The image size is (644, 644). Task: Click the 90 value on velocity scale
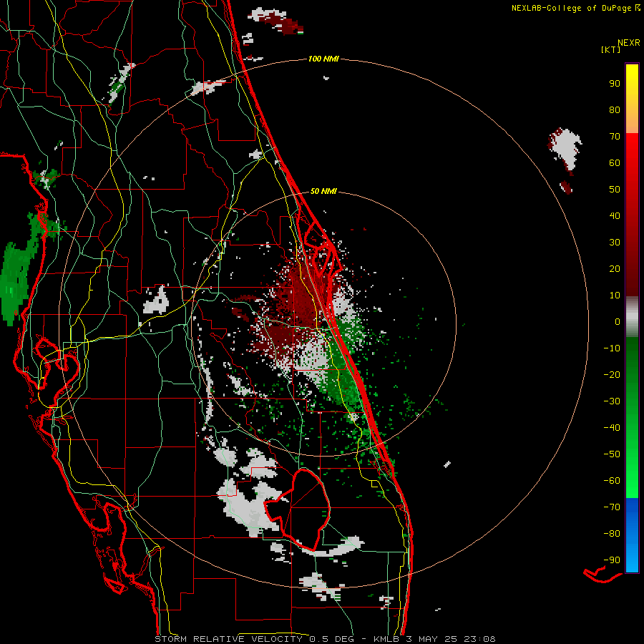[x=615, y=84]
